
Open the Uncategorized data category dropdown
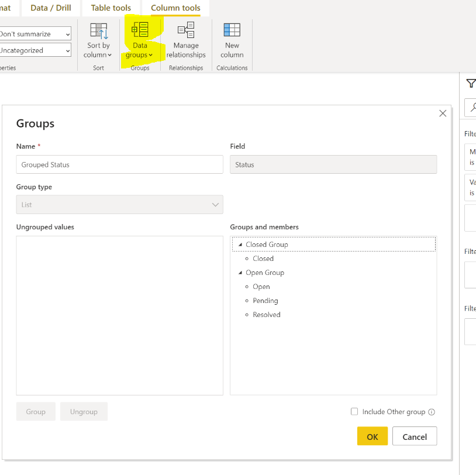pos(35,50)
